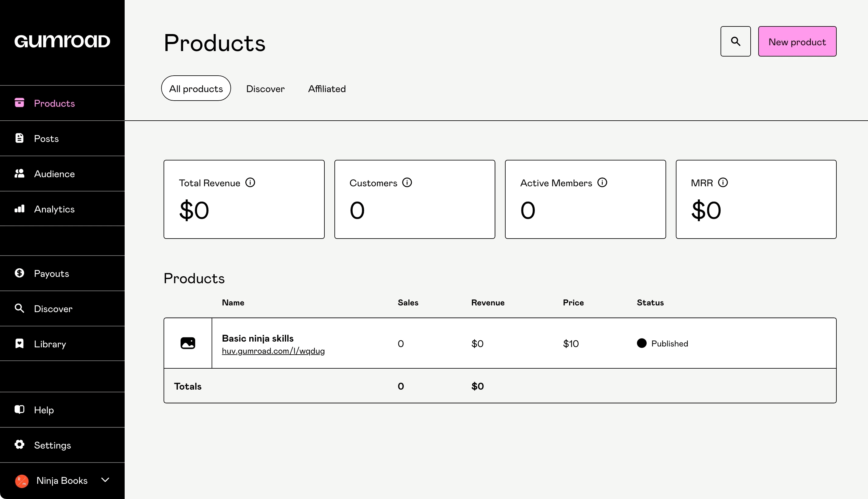This screenshot has width=868, height=499.
Task: Click the Basic ninja skills thumbnail image
Action: (188, 343)
